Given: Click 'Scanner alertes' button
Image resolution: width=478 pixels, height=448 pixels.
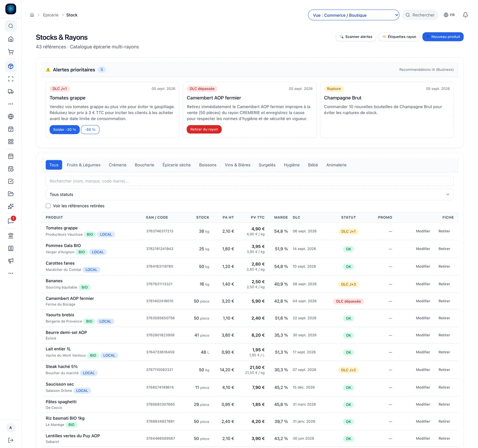Looking at the screenshot, I should tap(356, 37).
